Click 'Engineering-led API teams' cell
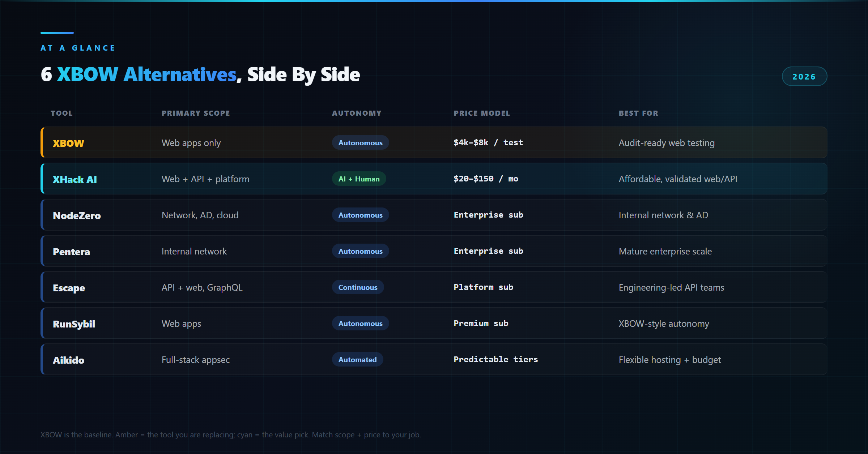Viewport: 868px width, 454px height. [671, 288]
